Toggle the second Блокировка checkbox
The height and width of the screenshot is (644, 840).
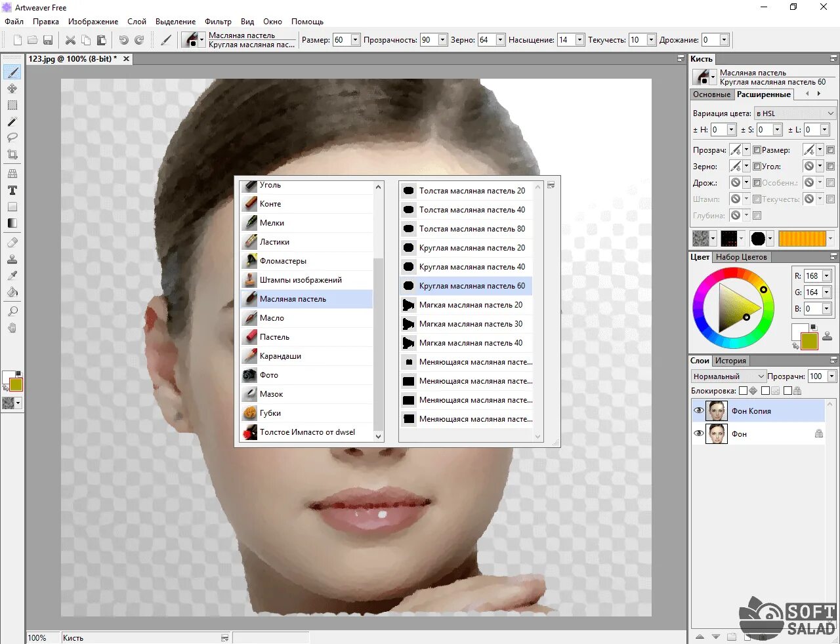pos(765,391)
